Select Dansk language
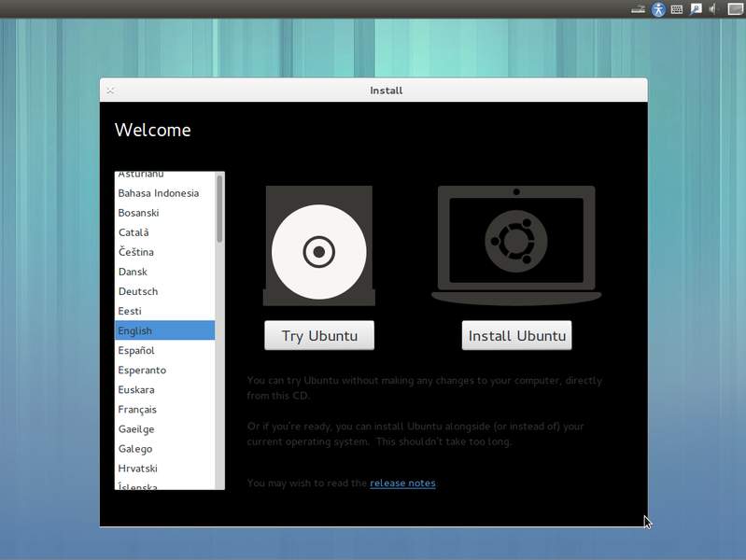 (x=164, y=272)
